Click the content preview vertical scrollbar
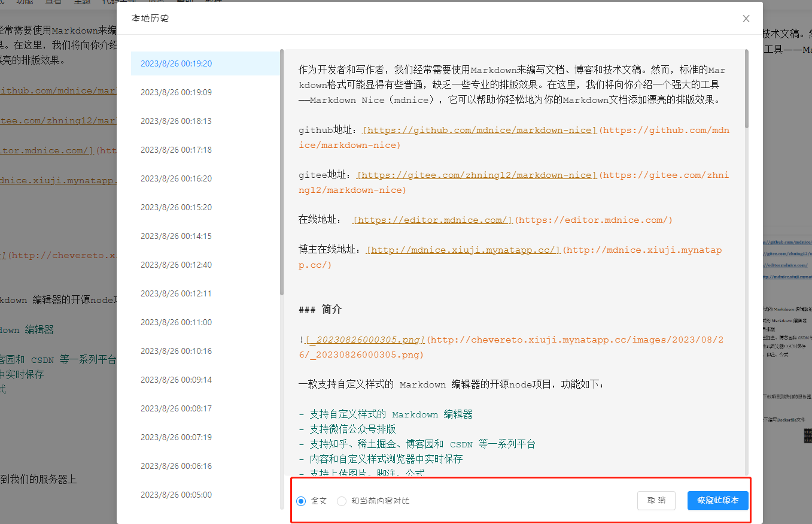Viewport: 812px width, 524px height. 746,89
